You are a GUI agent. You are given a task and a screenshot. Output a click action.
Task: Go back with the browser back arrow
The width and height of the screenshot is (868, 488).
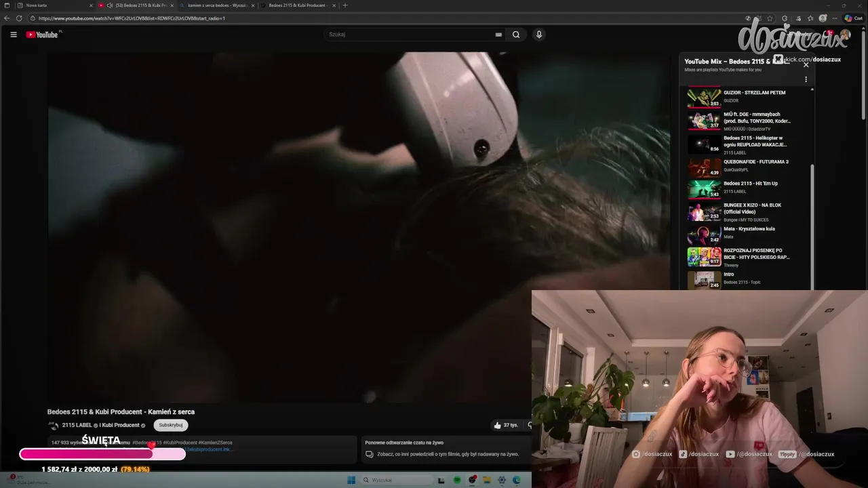[7, 18]
